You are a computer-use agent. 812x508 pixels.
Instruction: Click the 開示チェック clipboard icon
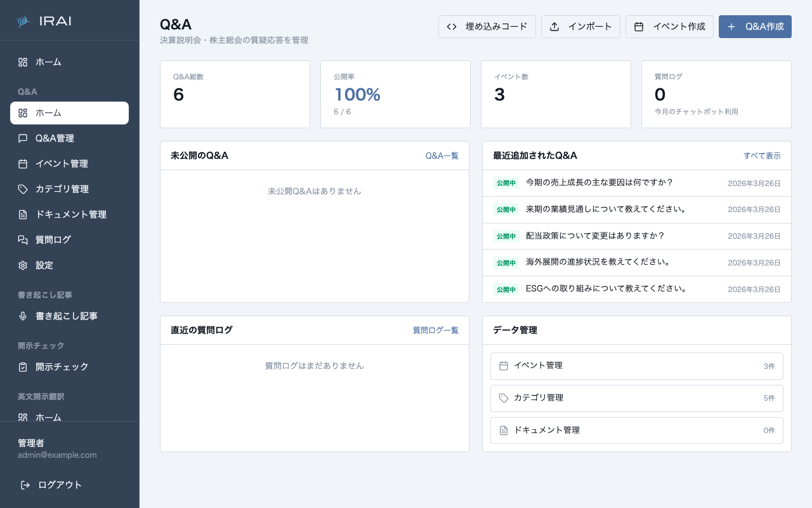point(23,367)
